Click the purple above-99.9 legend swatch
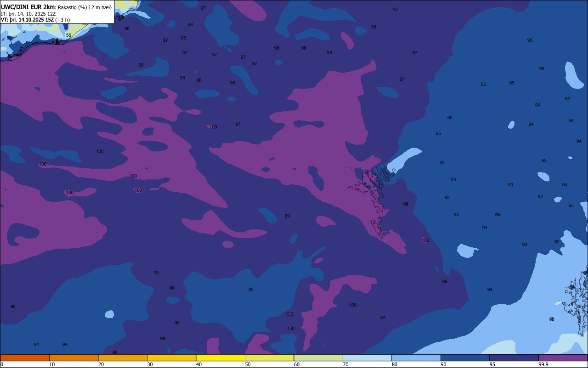The image size is (588, 368). click(563, 357)
